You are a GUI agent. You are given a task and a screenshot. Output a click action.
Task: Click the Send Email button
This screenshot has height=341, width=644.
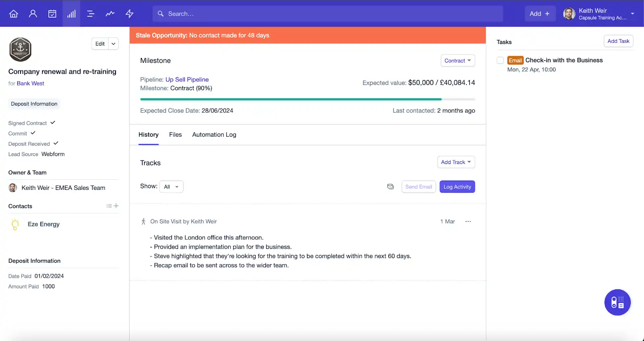coord(419,187)
